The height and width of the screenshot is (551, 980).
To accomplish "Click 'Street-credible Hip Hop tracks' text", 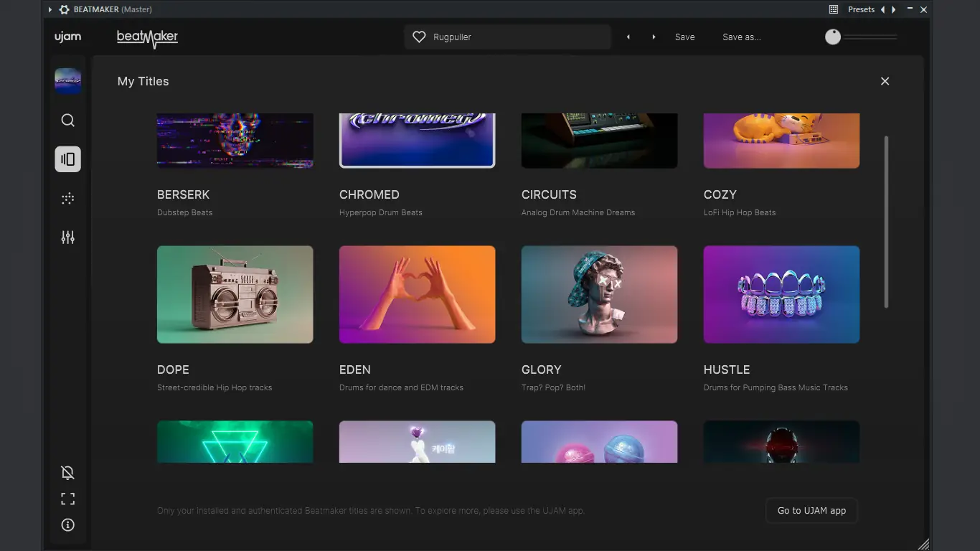I will pos(215,387).
